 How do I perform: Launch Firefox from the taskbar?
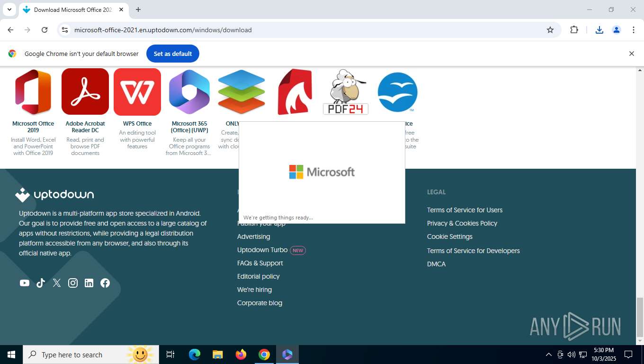pos(241,355)
